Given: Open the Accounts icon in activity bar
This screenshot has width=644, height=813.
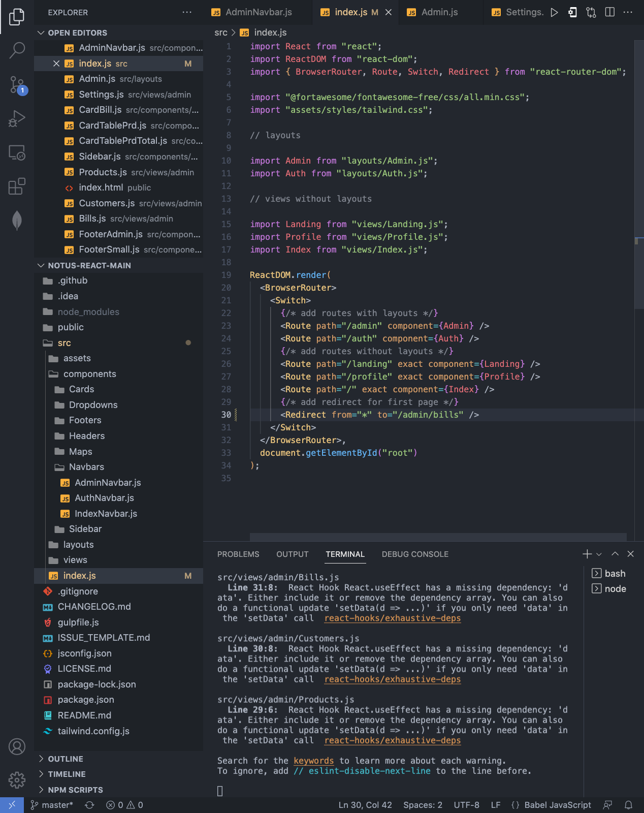Looking at the screenshot, I should (17, 746).
